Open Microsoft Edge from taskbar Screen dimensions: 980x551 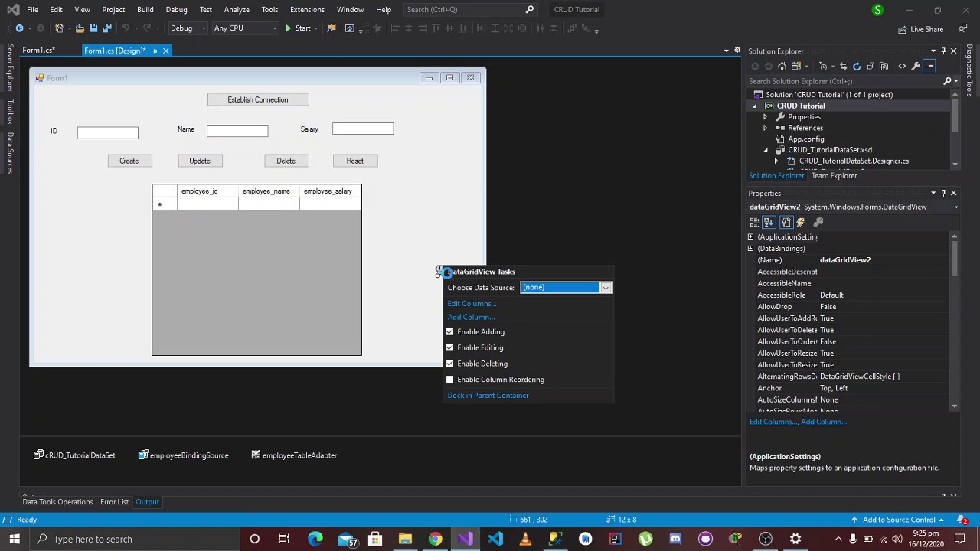click(x=315, y=539)
